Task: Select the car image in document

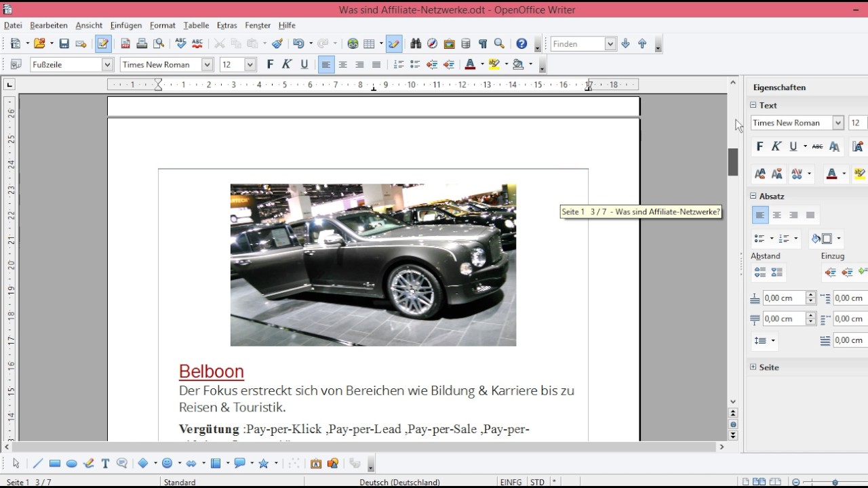Action: (373, 265)
